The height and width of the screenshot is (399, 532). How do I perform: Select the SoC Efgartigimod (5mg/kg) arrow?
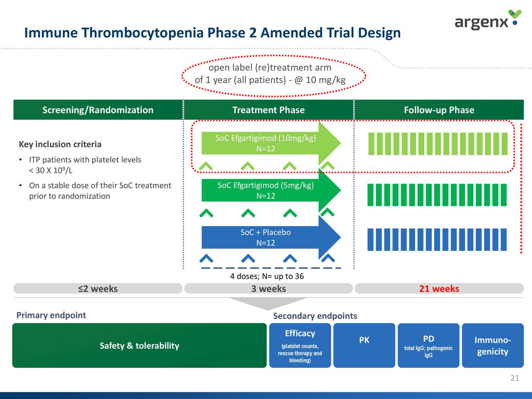click(271, 190)
